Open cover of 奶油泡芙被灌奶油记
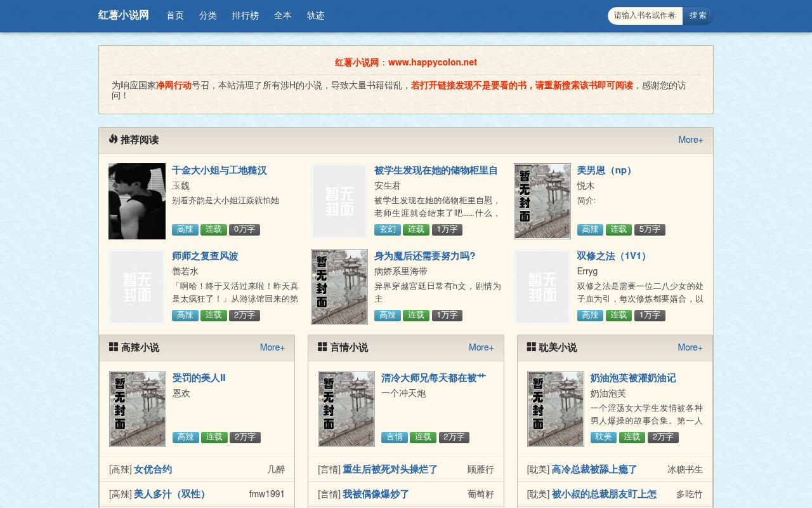Image resolution: width=812 pixels, height=508 pixels. [x=556, y=409]
